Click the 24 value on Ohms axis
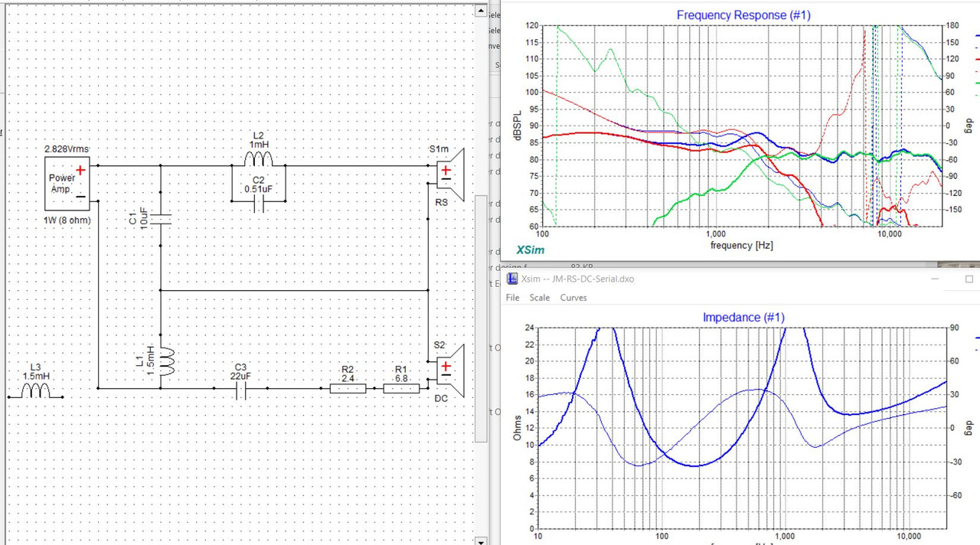The image size is (980, 545). 528,328
